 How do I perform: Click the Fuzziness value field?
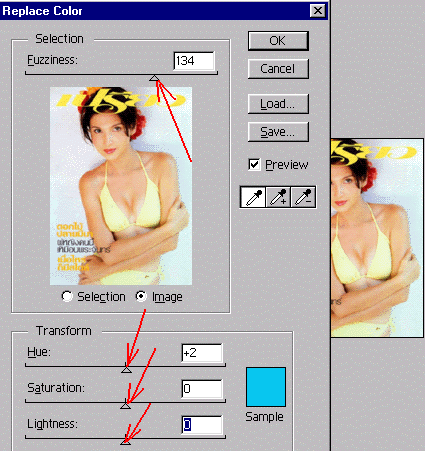click(194, 61)
